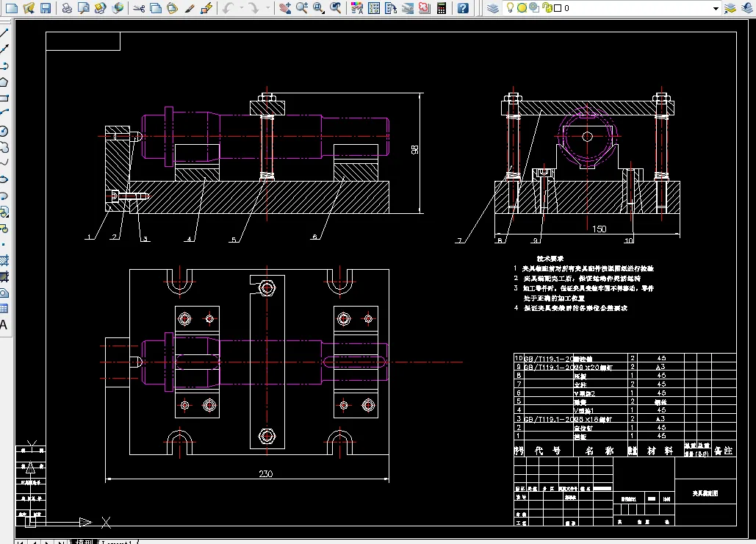Open QuickCalc calculator icon
This screenshot has height=544, width=756.
coord(441,7)
